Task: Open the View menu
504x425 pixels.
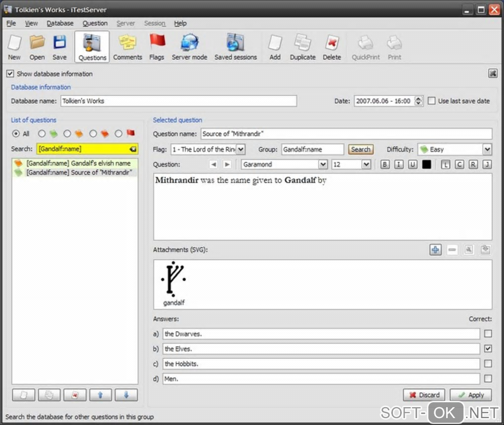Action: point(31,23)
